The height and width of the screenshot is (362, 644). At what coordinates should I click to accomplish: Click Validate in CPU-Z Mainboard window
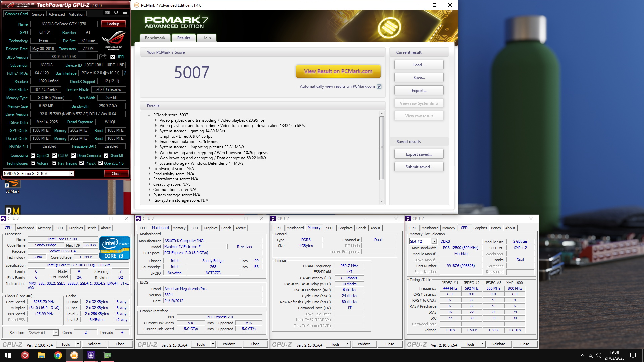[229, 344]
